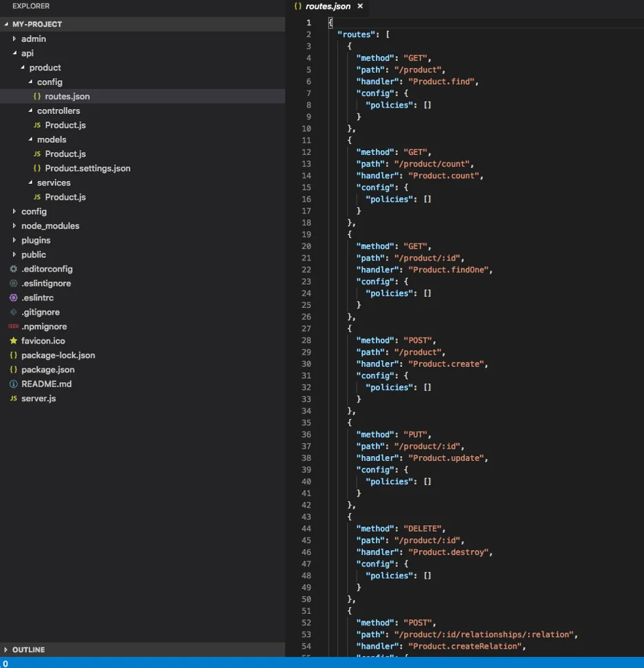Click the JS icon beside models Product.js
The width and height of the screenshot is (644, 668).
coord(37,154)
